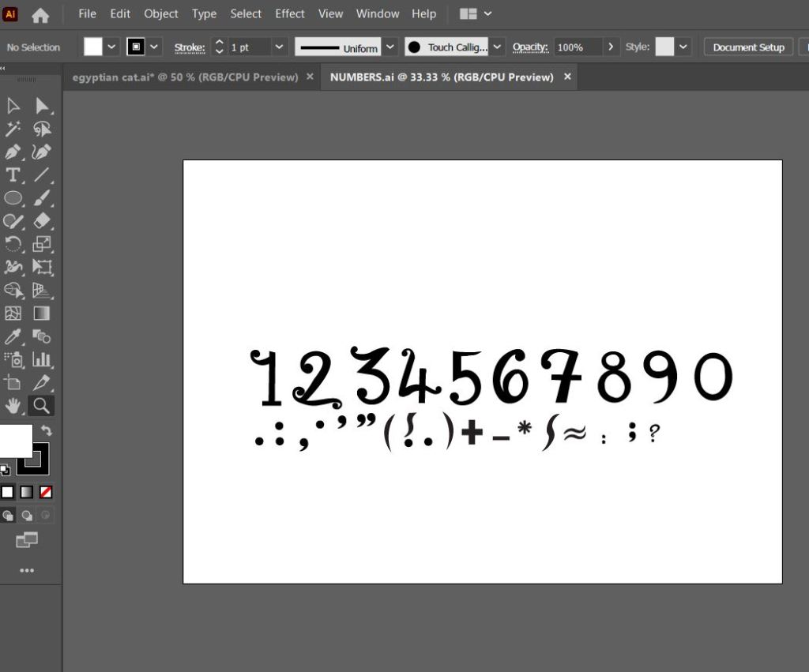Click the Home icon
Screen dimensions: 809x672
[x=40, y=14]
